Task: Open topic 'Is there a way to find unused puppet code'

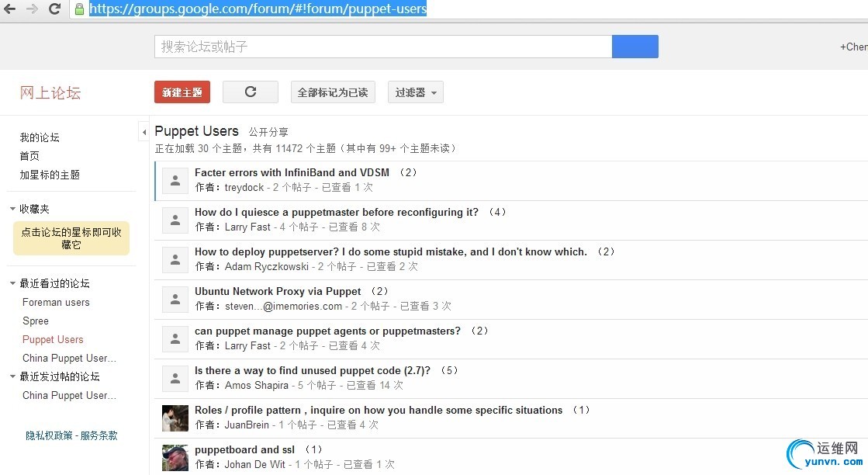Action: [x=313, y=370]
